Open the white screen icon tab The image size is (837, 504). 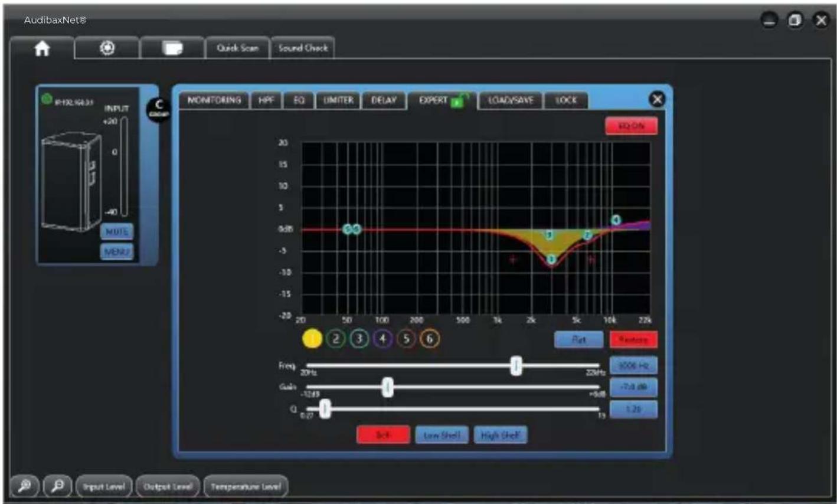(172, 48)
